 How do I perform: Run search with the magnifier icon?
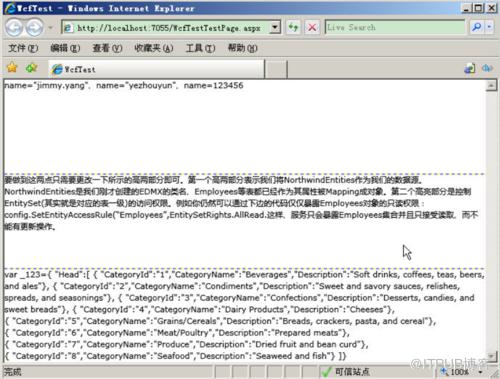point(477,27)
